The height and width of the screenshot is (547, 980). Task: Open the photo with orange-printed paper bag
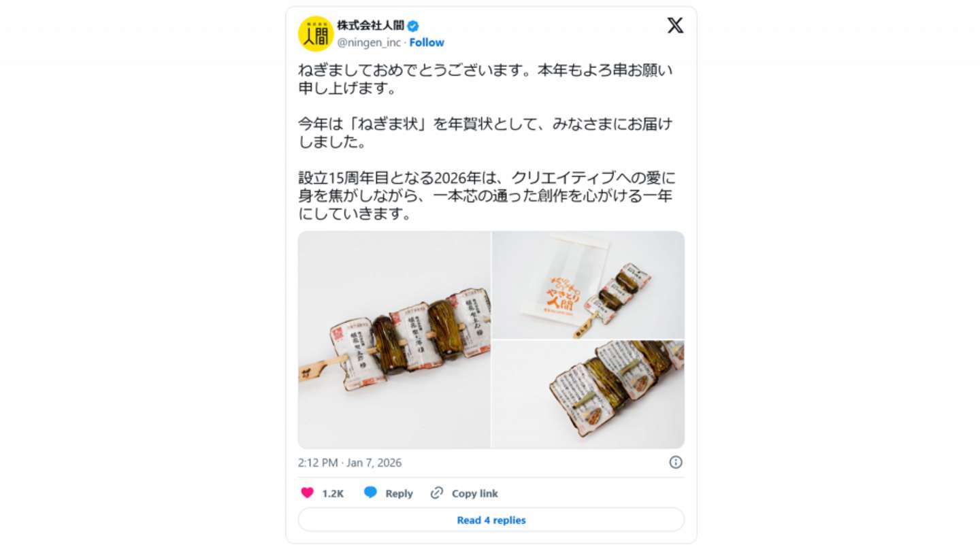[x=588, y=284]
